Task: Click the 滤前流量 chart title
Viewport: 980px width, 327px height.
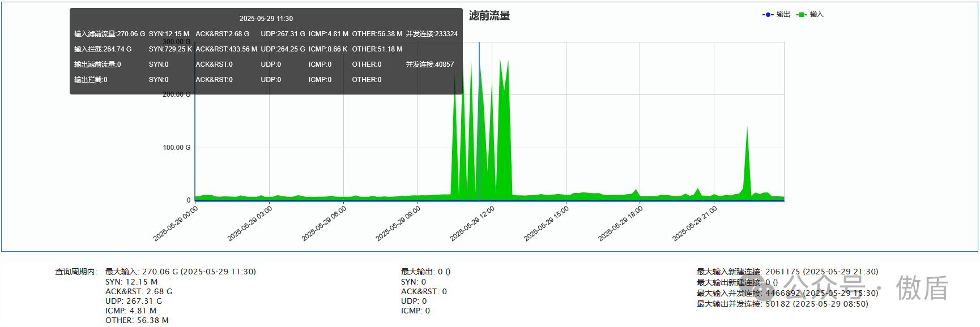Action: [x=489, y=16]
